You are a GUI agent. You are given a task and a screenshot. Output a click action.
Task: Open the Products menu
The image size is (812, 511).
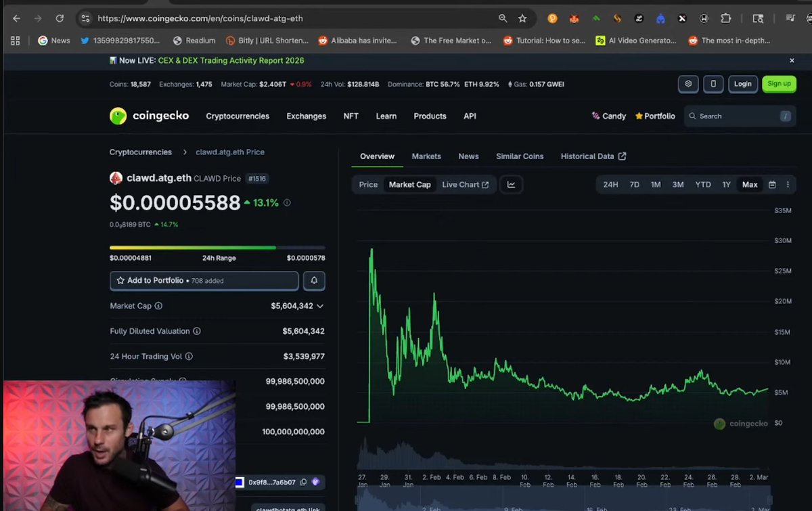coord(430,116)
